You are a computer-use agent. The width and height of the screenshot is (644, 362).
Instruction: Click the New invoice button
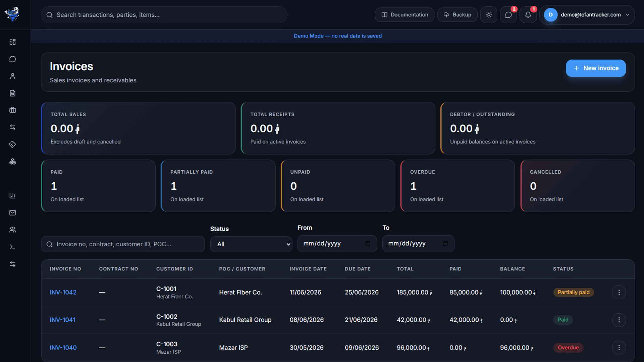pos(596,68)
